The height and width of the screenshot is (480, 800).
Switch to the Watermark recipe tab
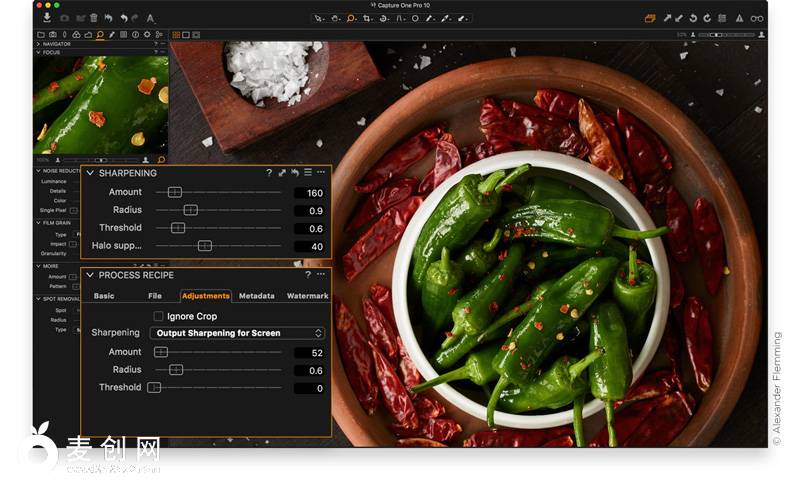[308, 296]
